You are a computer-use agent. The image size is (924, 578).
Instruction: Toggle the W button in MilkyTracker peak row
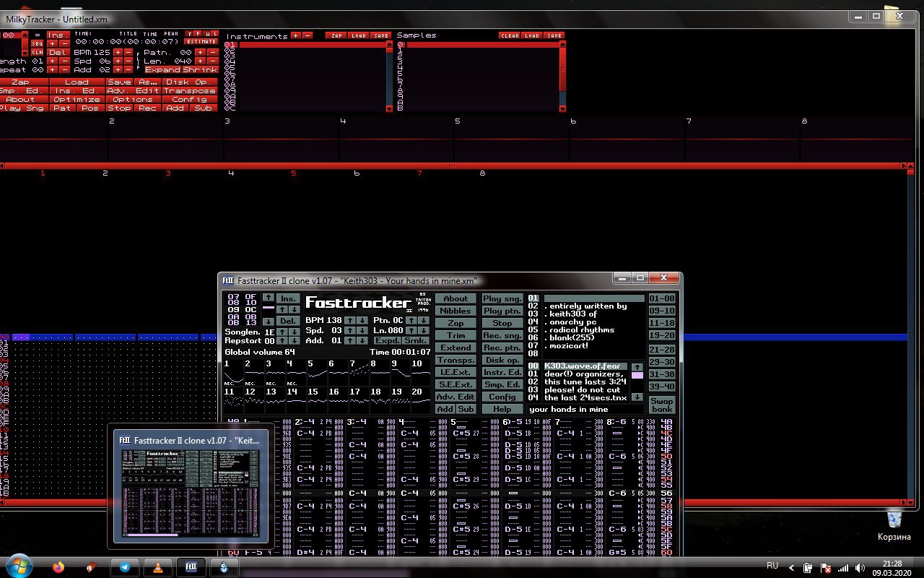pyautogui.click(x=208, y=34)
